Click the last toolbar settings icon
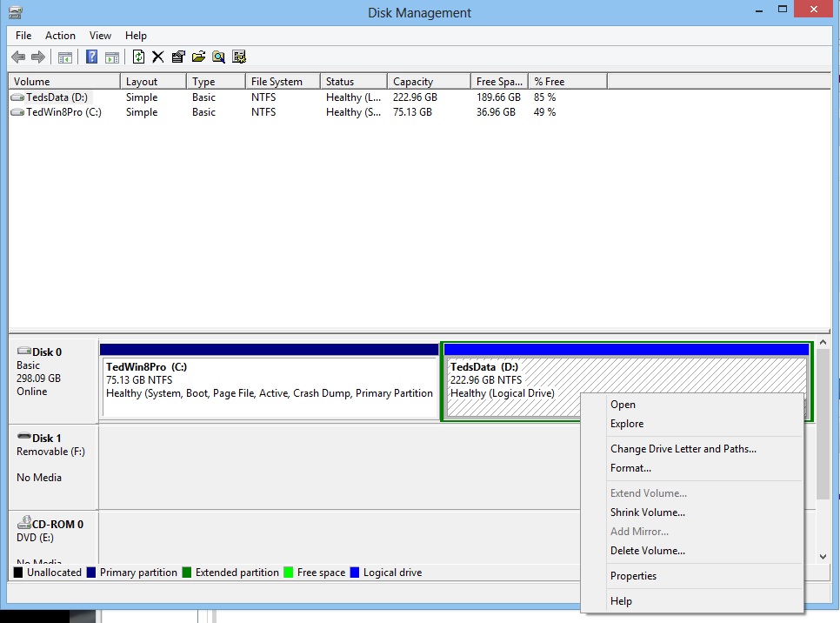 pos(238,57)
